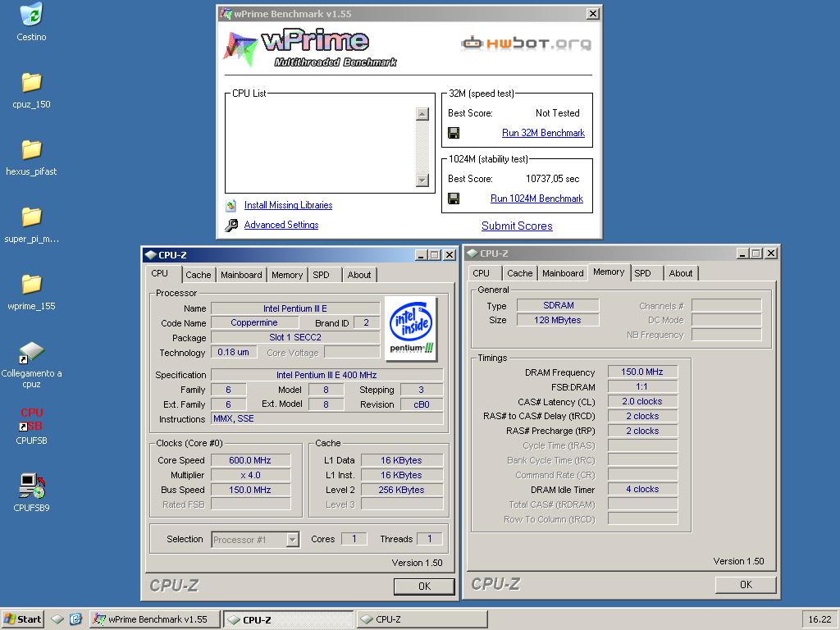
Task: Click the Coppermine code name field
Action: click(254, 322)
